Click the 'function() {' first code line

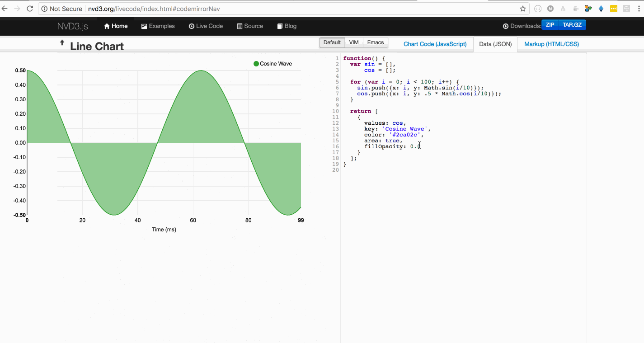point(364,58)
